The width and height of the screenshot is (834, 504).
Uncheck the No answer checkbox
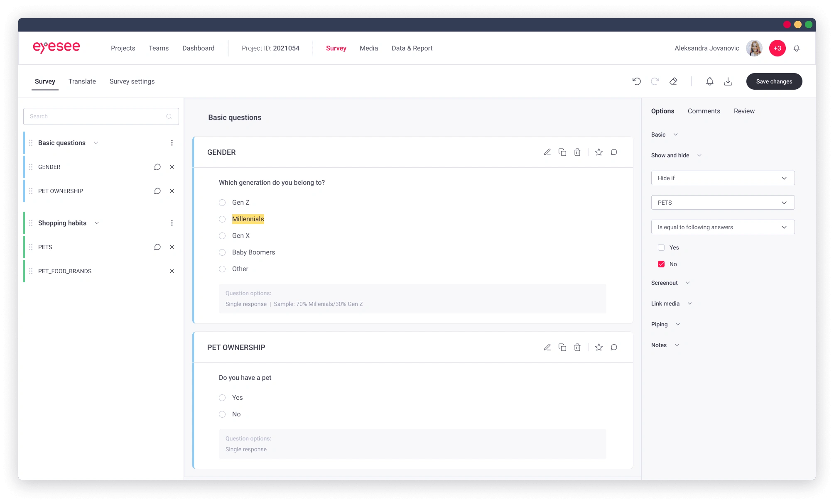pos(661,264)
